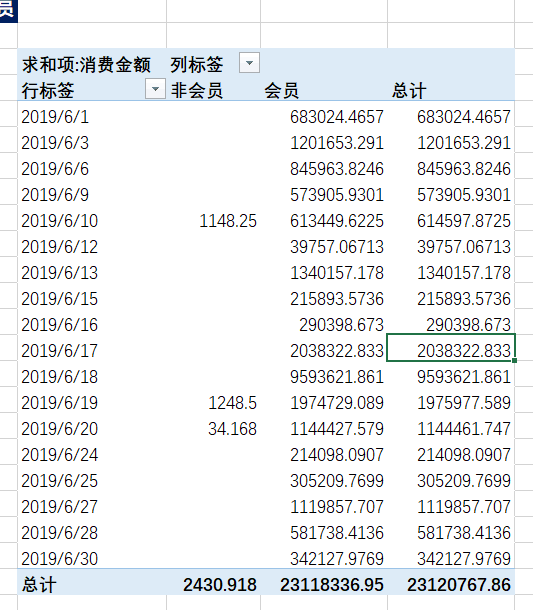Open the 列标签 column filter dropdown
The width and height of the screenshot is (533, 610).
(249, 63)
